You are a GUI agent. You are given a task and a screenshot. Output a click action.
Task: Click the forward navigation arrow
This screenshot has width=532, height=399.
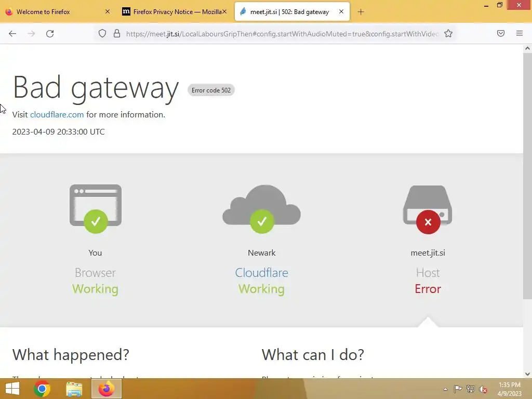point(31,34)
